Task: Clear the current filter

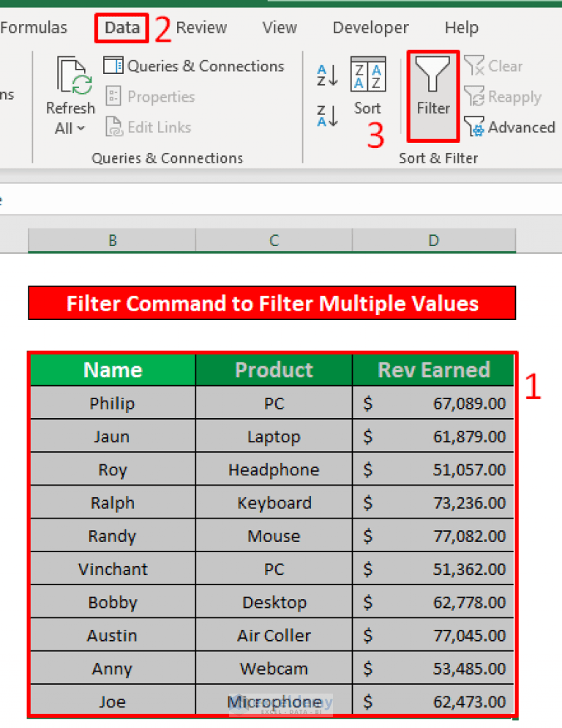Action: pyautogui.click(x=494, y=66)
